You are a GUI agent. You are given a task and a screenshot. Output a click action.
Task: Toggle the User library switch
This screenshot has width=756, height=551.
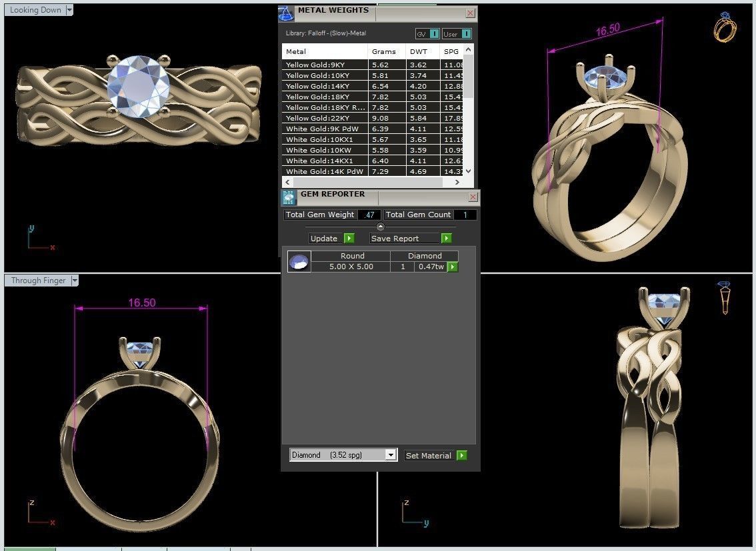pyautogui.click(x=466, y=34)
